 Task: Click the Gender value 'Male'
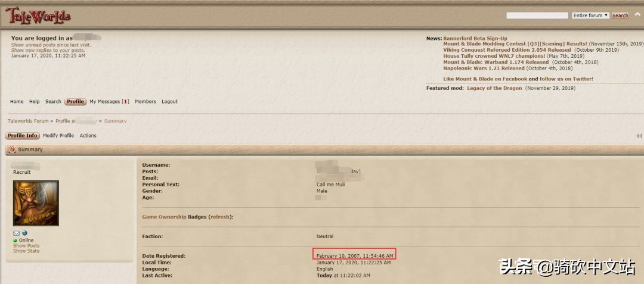pos(322,191)
